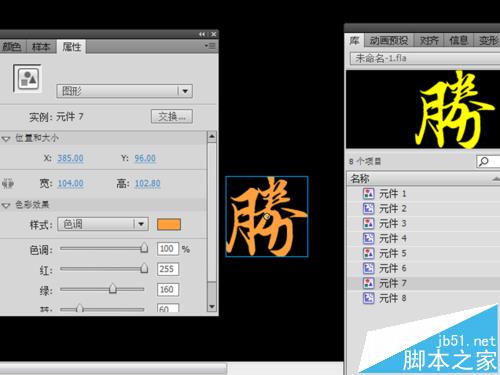This screenshot has height=375, width=500.
Task: Open the 变形 tab
Action: (x=488, y=41)
